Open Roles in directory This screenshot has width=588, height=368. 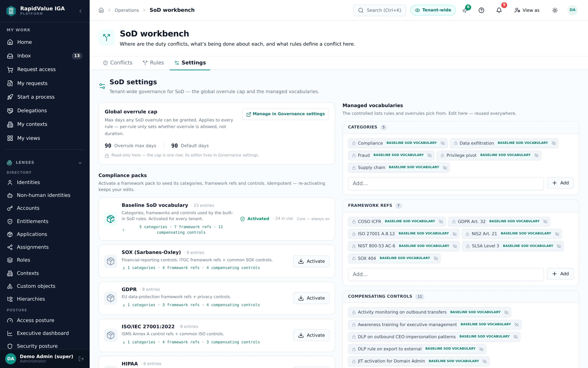point(45,260)
